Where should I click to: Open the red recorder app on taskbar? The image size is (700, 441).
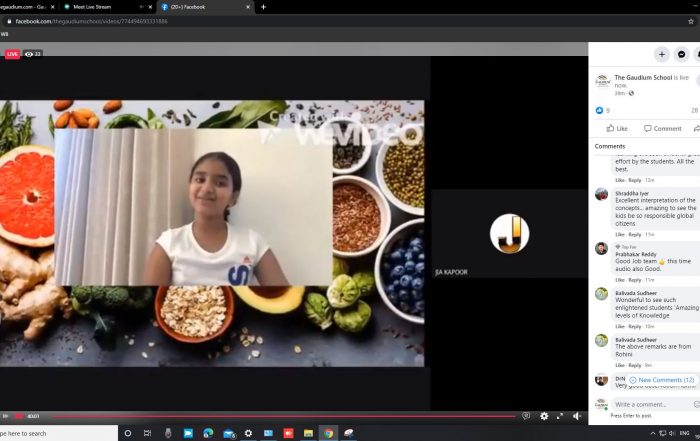point(288,433)
